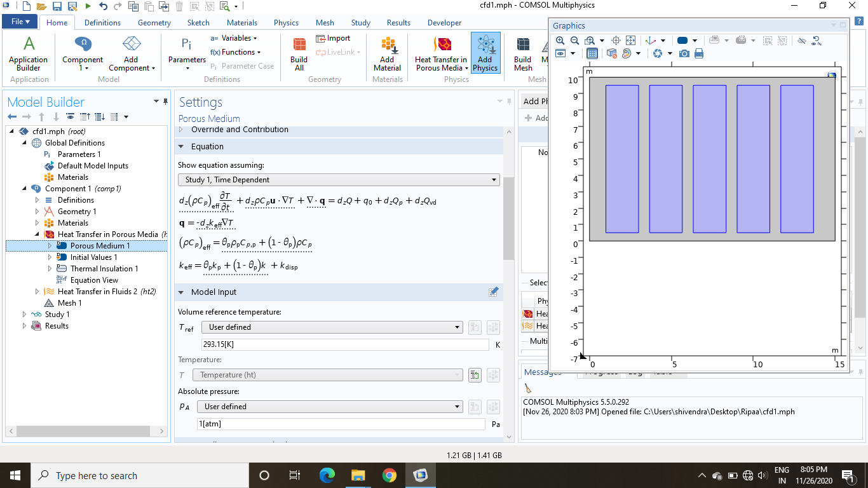This screenshot has height=488, width=868.
Task: Click Add Material in the ribbon
Action: coord(387,52)
